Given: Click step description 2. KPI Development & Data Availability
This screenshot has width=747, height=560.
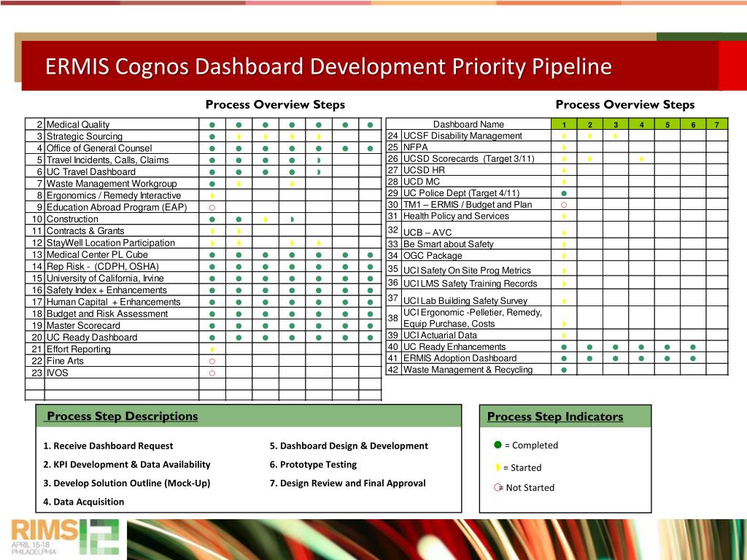Looking at the screenshot, I should click(127, 464).
